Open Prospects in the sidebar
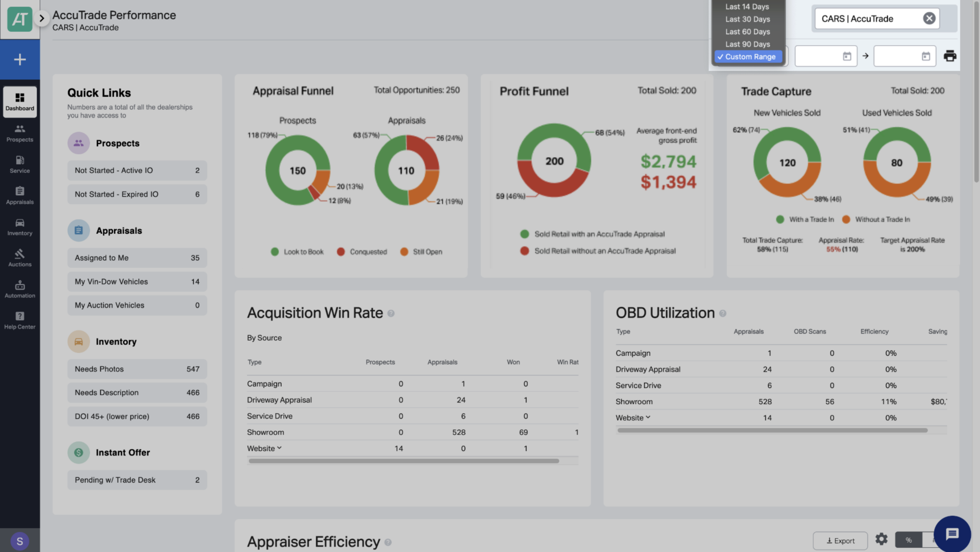The width and height of the screenshot is (980, 552). (x=20, y=133)
